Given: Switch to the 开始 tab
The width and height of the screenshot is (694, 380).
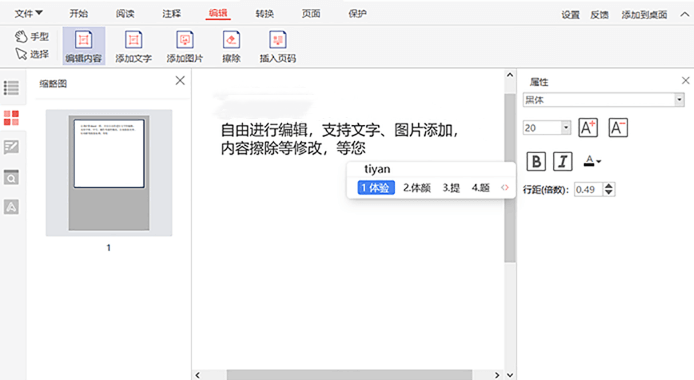Looking at the screenshot, I should click(x=78, y=13).
